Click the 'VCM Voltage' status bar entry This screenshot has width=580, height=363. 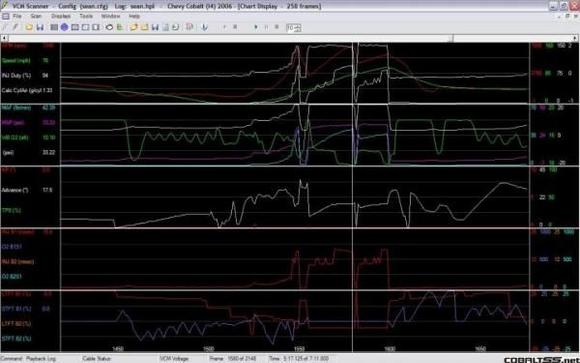coord(174,359)
